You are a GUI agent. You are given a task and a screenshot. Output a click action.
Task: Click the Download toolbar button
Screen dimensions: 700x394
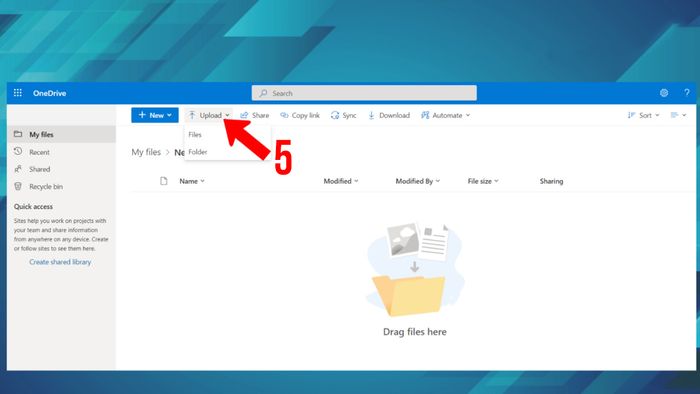point(389,115)
